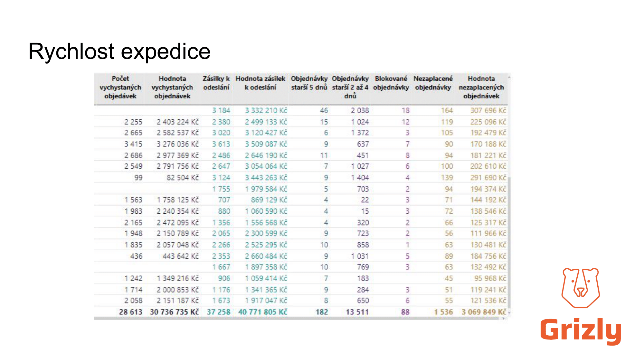Image resolution: width=644 pixels, height=362 pixels.
Task: Select the 'Hodnota vychystaných objednávek' column header
Action: [x=172, y=87]
